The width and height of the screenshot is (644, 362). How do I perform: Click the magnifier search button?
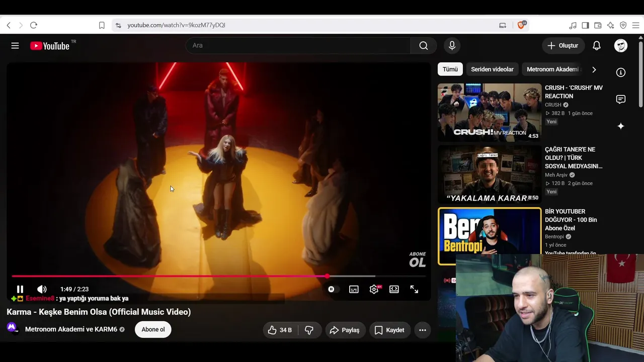point(424,46)
